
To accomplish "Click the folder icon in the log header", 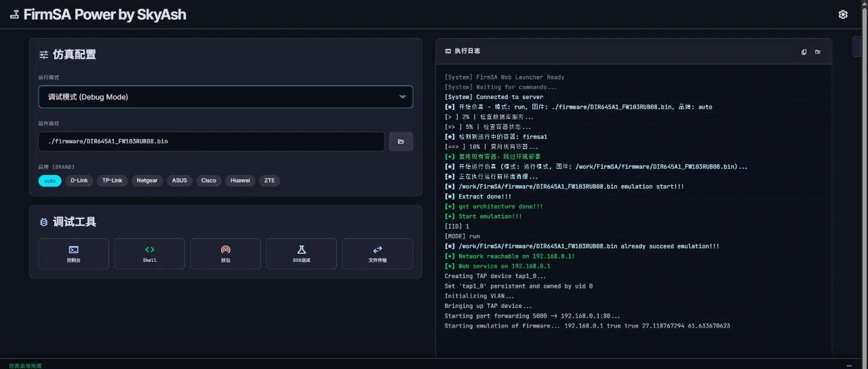I will point(818,52).
